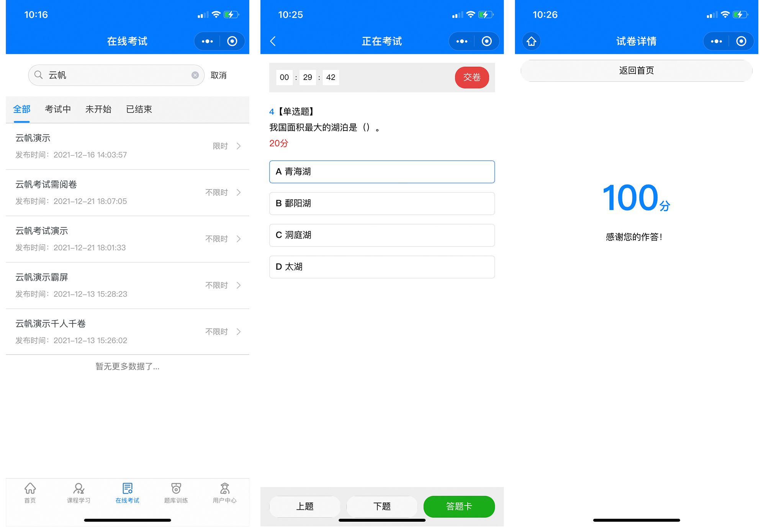Viewport: 766px width, 532px height.
Task: Switch to the 考试中 tab
Action: click(58, 109)
